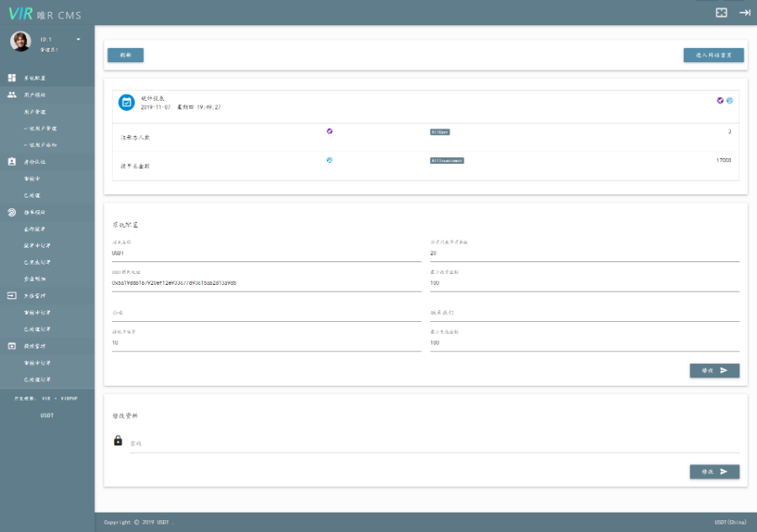The image size is (757, 532).
Task: Click the AllUser badge
Action: 440,132
